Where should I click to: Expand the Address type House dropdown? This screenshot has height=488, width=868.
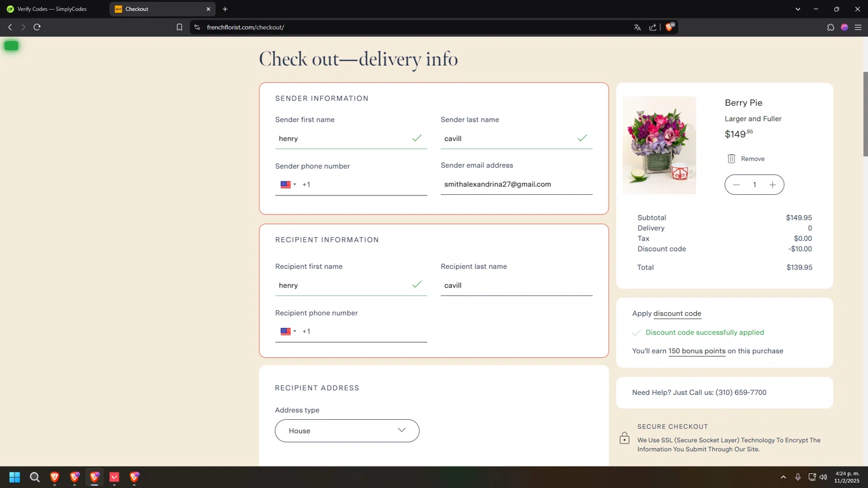pyautogui.click(x=347, y=431)
